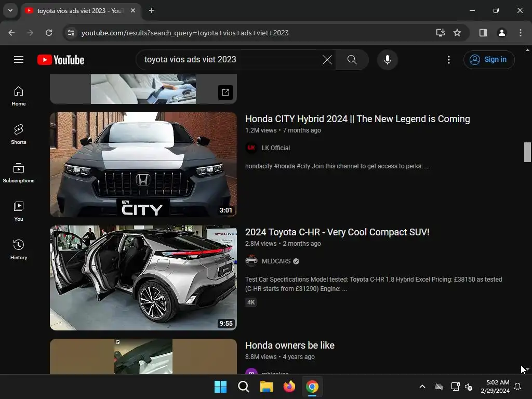The image size is (532, 399).
Task: Open Windows Start menu
Action: coord(220,387)
